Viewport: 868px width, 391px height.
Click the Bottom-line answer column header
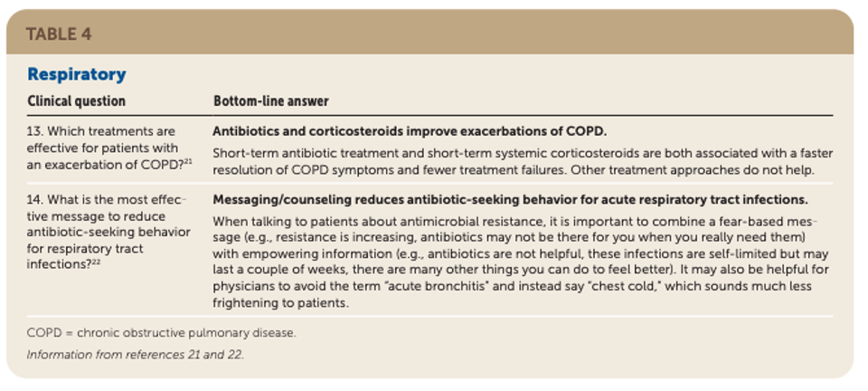click(271, 101)
